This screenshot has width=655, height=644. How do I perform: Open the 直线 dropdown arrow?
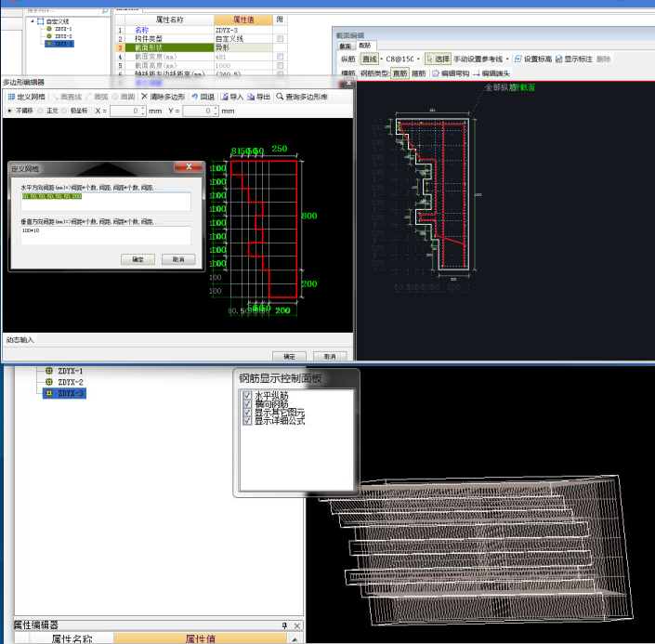pos(382,59)
